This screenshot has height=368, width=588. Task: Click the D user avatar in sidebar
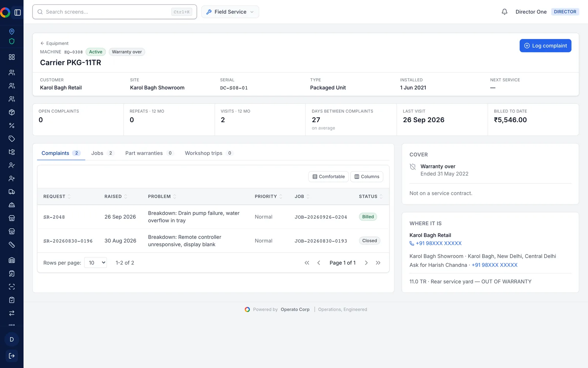point(12,339)
